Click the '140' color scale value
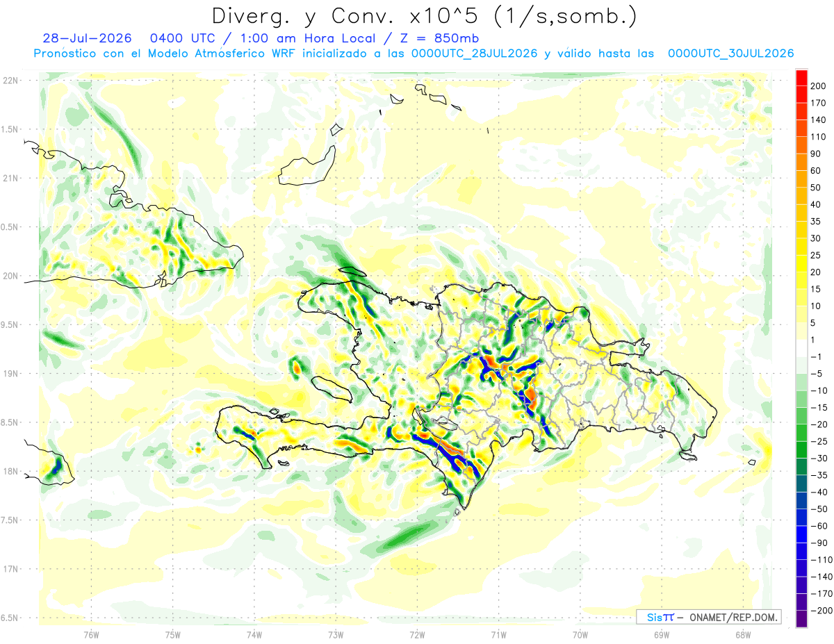The width and height of the screenshot is (834, 644). pos(819,119)
